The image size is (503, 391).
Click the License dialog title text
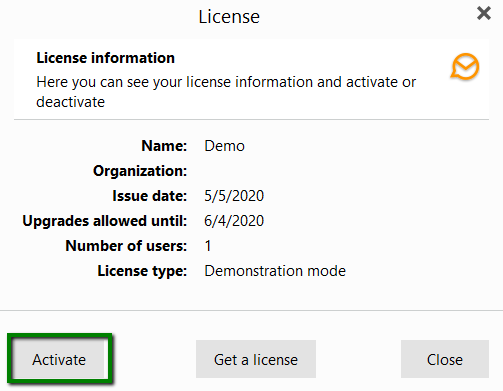click(229, 16)
